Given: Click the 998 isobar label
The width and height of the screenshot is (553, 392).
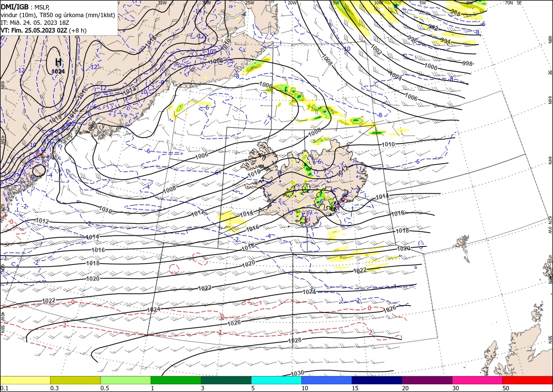Looking at the screenshot, I should coord(467,63).
